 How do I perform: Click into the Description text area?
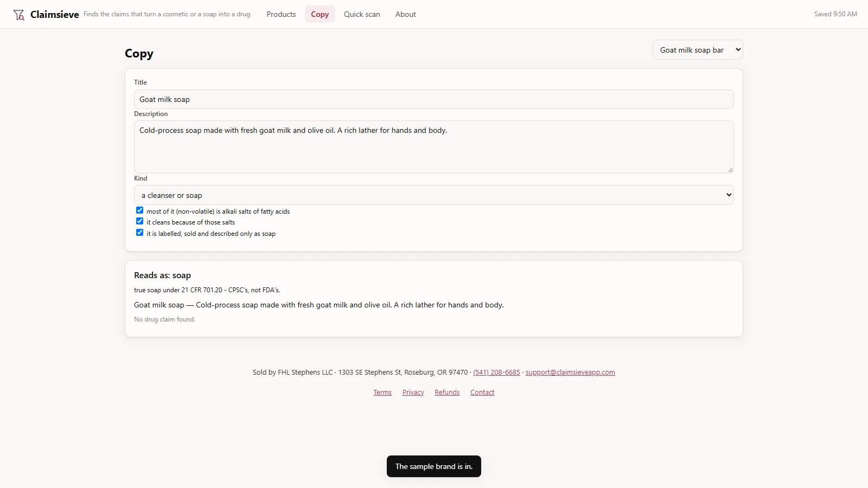pyautogui.click(x=434, y=147)
